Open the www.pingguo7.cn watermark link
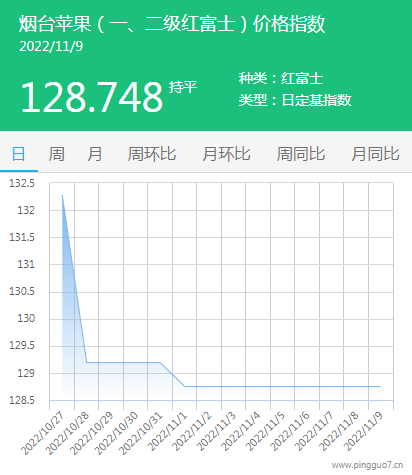The image size is (412, 475). pos(367,465)
